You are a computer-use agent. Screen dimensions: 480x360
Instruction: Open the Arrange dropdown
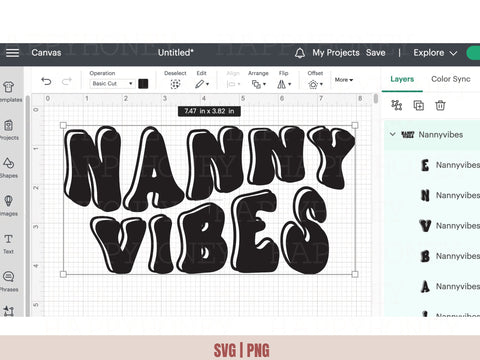(259, 84)
